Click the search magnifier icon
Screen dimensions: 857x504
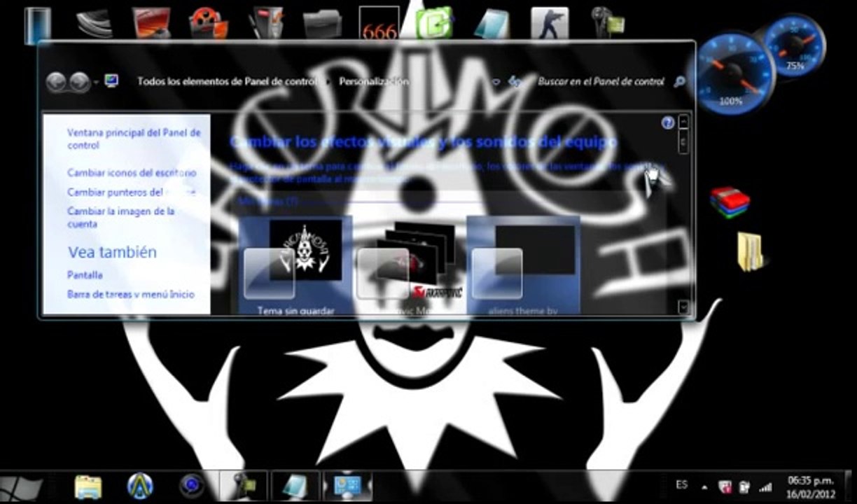coord(678,82)
